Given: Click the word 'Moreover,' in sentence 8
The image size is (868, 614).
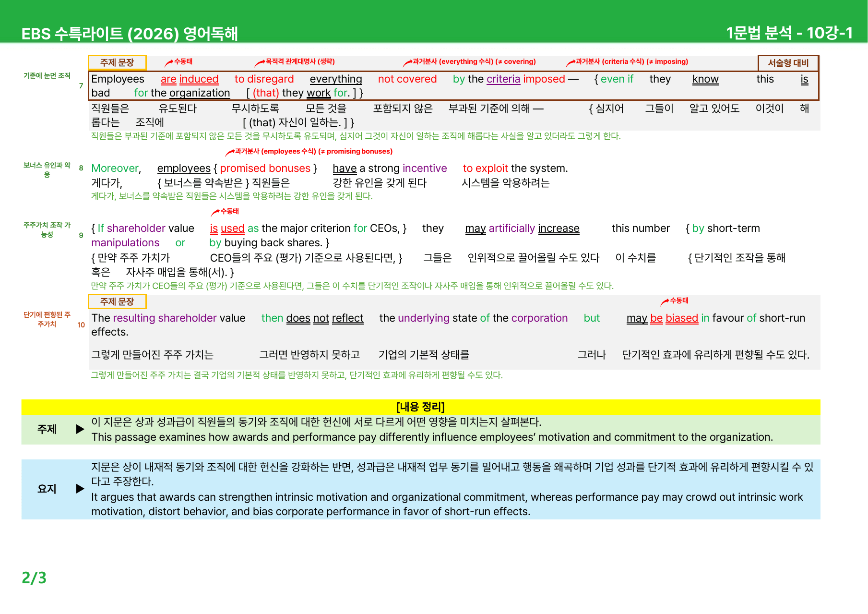Looking at the screenshot, I should click(116, 169).
